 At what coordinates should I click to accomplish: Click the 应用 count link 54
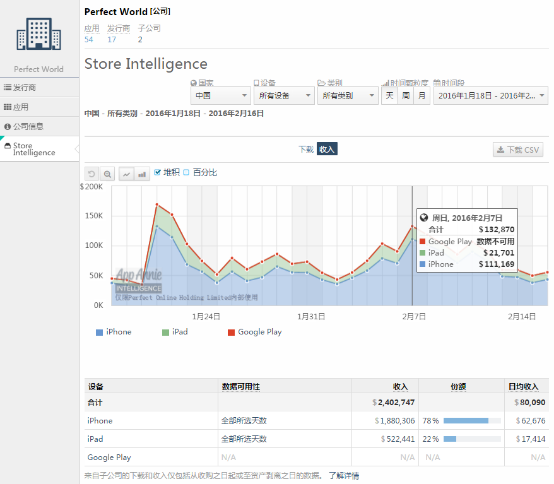89,40
